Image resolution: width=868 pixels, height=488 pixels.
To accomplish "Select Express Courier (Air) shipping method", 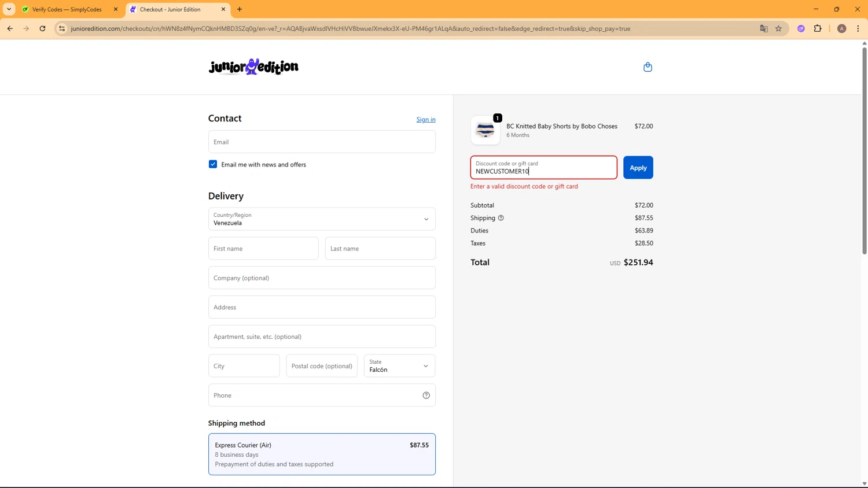I will pos(322,454).
